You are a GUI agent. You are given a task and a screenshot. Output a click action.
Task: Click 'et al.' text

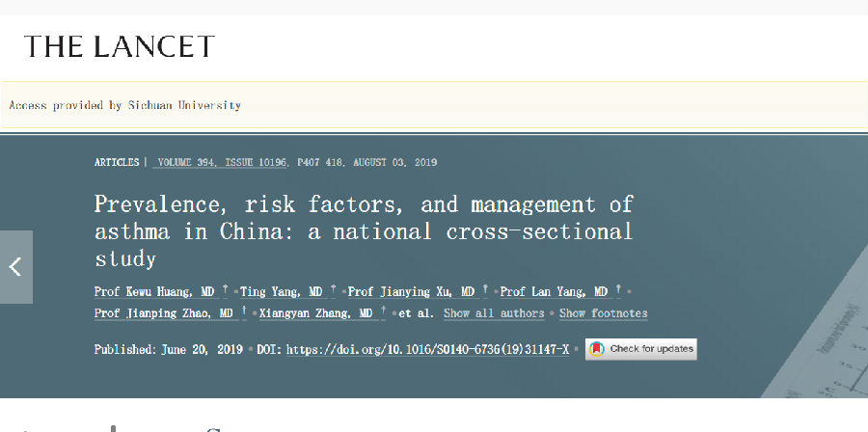[417, 313]
